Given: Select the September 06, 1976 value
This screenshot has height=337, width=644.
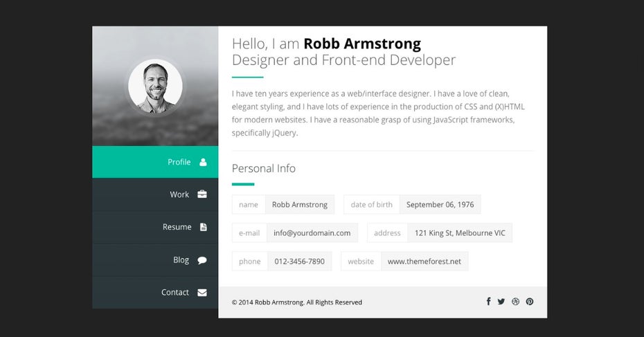Looking at the screenshot, I should [x=440, y=204].
